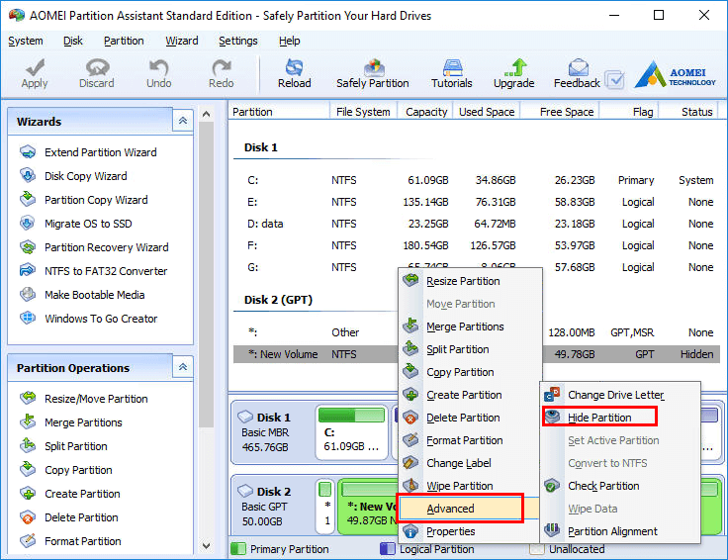The height and width of the screenshot is (560, 728).
Task: Click the Extend Partition Wizard icon
Action: tap(28, 151)
